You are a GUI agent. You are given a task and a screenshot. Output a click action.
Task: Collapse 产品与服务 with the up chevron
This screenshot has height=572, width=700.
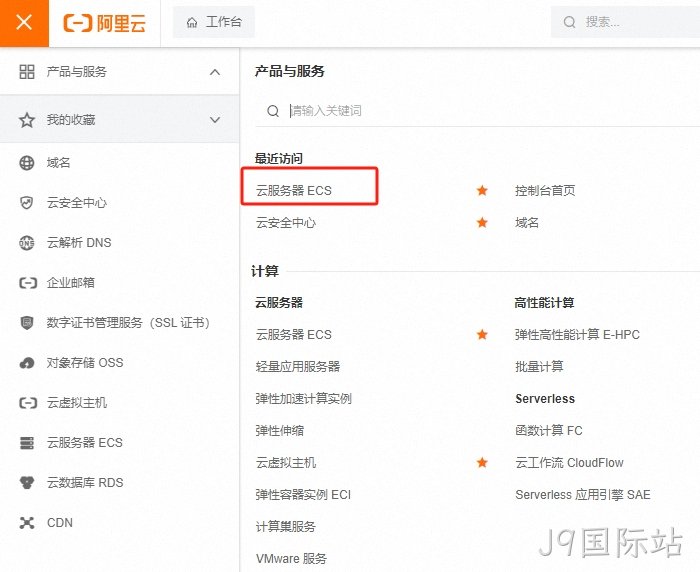[215, 72]
